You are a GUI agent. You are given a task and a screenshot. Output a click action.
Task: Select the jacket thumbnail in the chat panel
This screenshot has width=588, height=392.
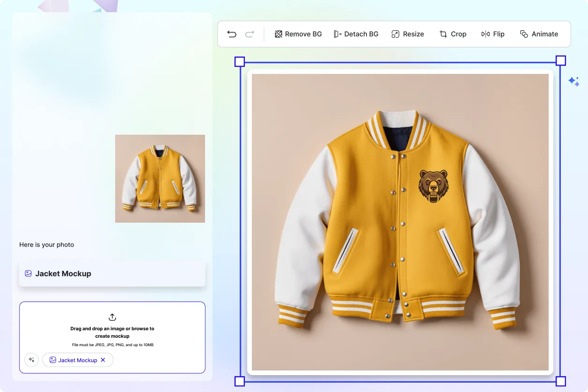click(x=160, y=178)
